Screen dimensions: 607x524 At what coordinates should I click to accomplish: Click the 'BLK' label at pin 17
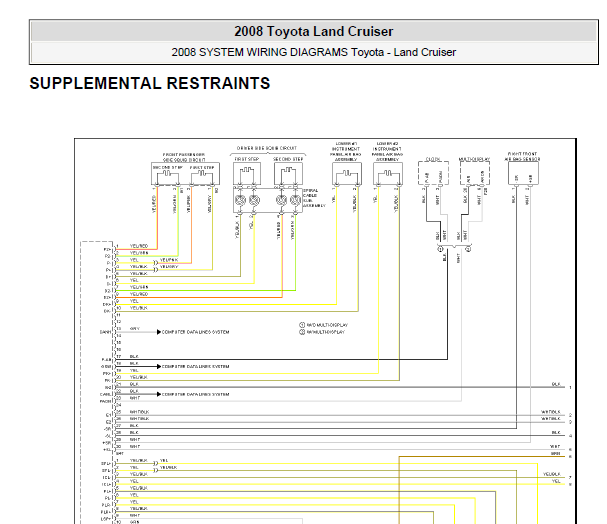pyautogui.click(x=134, y=356)
